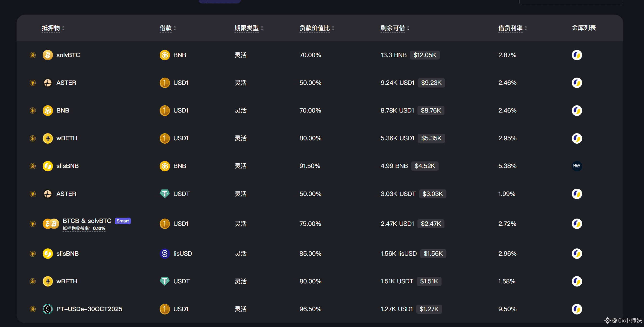
Task: Click the PT-USDe-30OCT2025 collateral icon
Action: (47, 309)
